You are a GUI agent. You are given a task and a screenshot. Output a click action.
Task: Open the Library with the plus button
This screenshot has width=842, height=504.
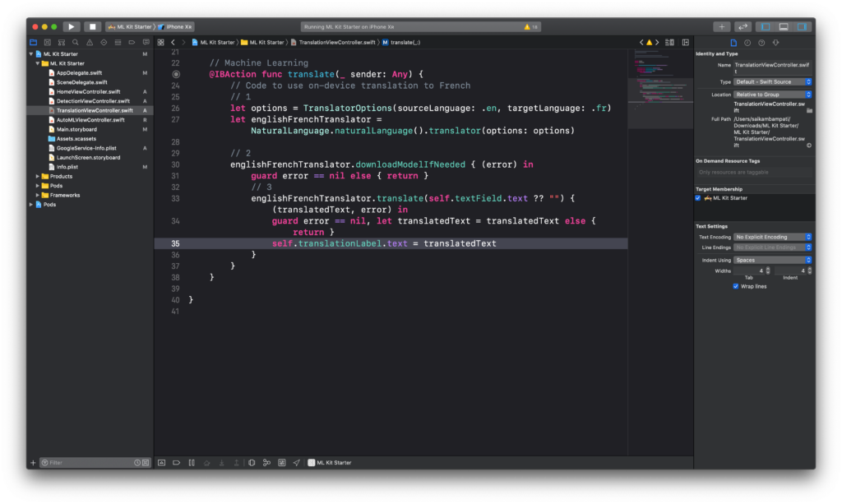(x=722, y=26)
